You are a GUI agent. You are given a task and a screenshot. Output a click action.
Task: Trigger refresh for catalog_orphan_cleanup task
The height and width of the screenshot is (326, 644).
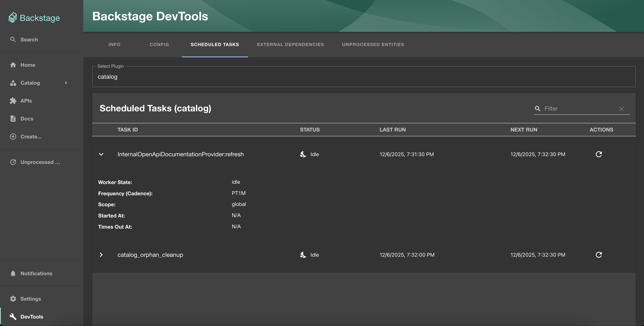(x=599, y=255)
